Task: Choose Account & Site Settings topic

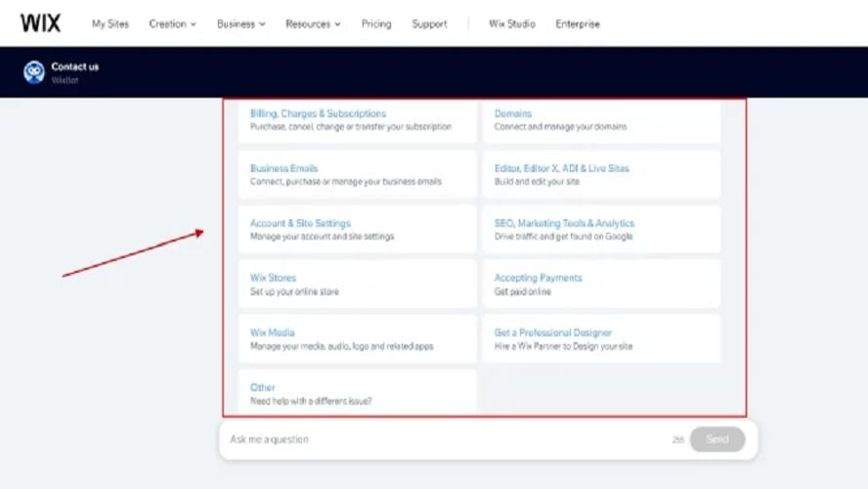Action: click(x=358, y=229)
